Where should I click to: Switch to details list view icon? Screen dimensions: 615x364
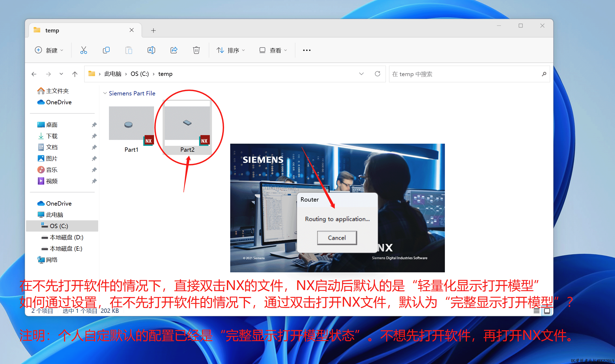click(536, 311)
